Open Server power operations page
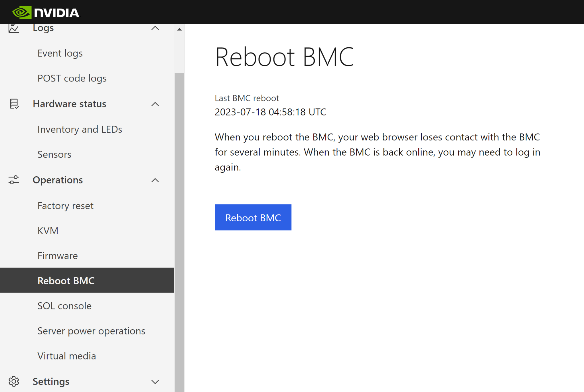 [91, 331]
